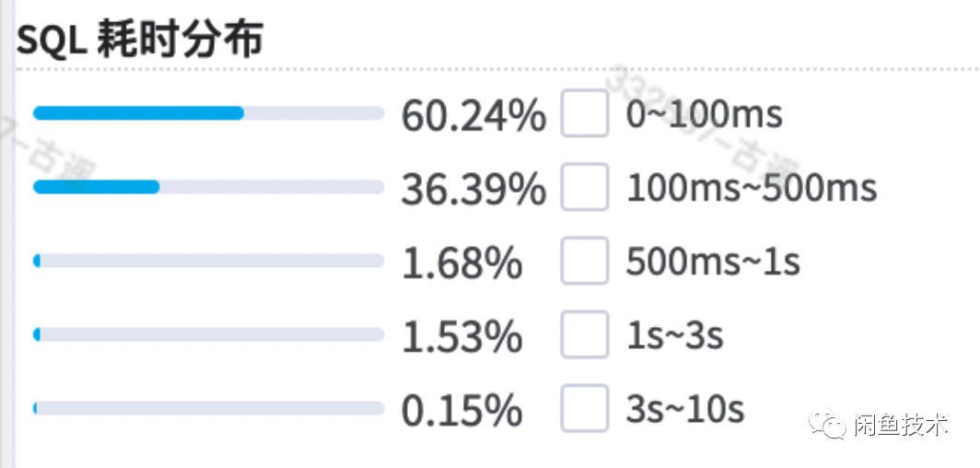980x468 pixels.
Task: Click the 0.15% percentage value
Action: pyautogui.click(x=461, y=411)
